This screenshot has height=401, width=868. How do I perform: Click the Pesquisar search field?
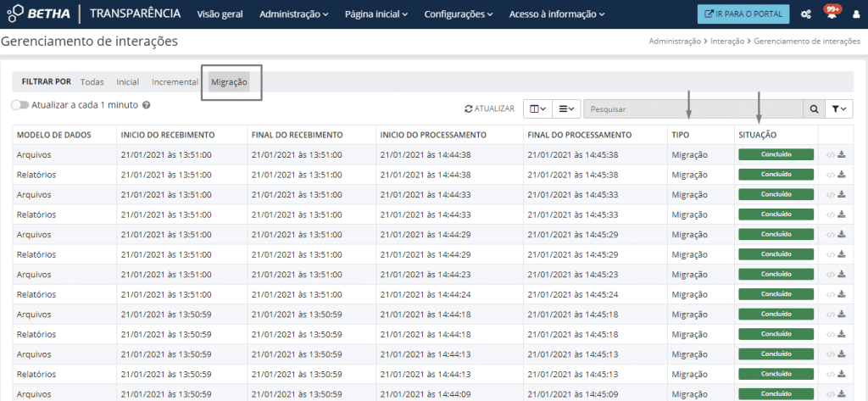pyautogui.click(x=693, y=109)
